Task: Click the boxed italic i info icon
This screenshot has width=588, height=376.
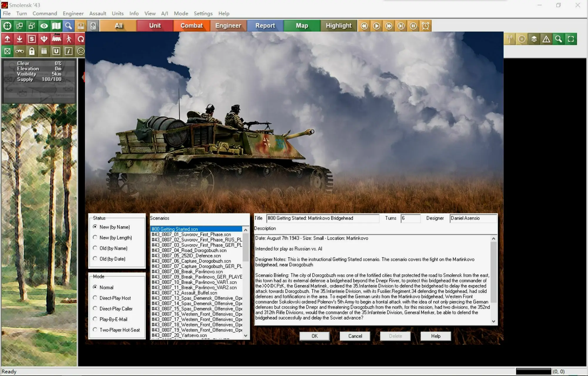Action: point(69,51)
